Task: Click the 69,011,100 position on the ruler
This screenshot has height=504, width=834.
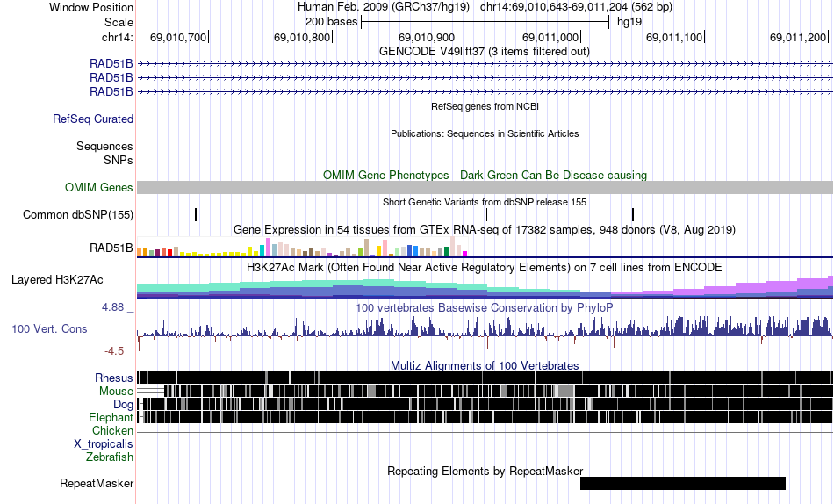Action: pos(674,37)
